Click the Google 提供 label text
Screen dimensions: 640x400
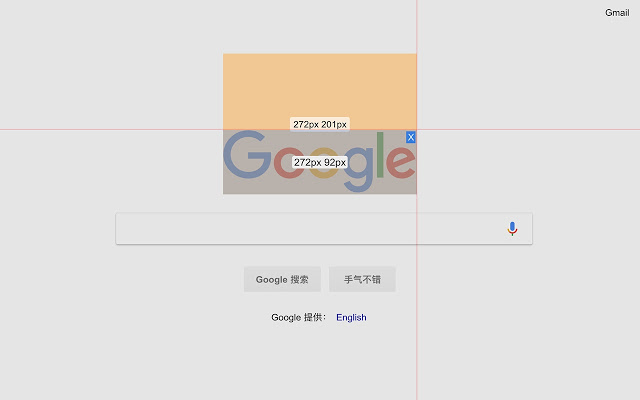tap(298, 317)
